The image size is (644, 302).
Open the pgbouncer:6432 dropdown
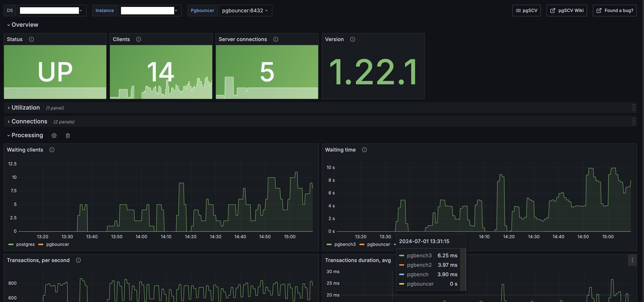pos(245,11)
